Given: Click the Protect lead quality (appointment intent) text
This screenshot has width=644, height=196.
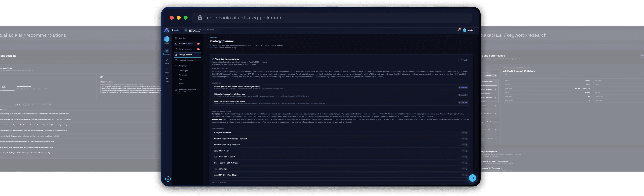Looking at the screenshot, I should [x=229, y=101].
